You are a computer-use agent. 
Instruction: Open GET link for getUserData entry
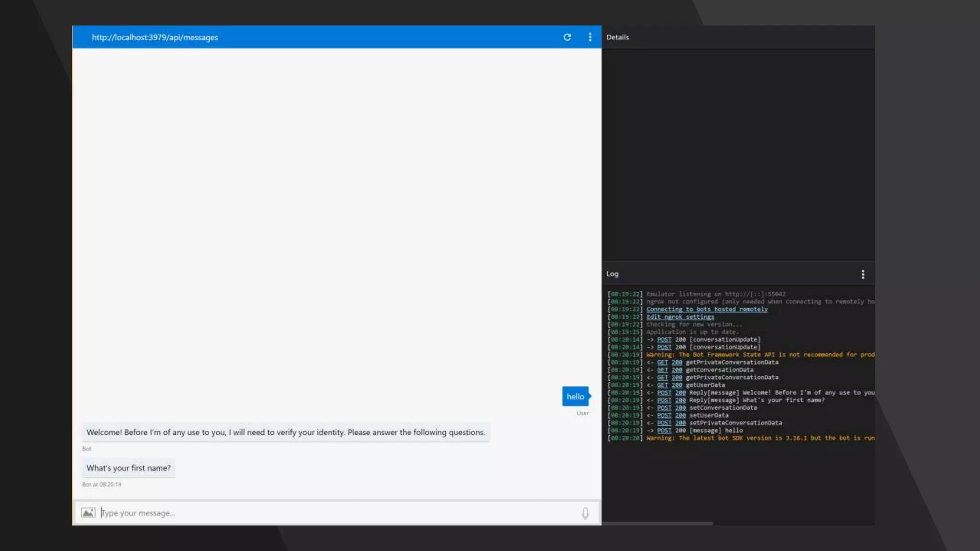(x=662, y=385)
